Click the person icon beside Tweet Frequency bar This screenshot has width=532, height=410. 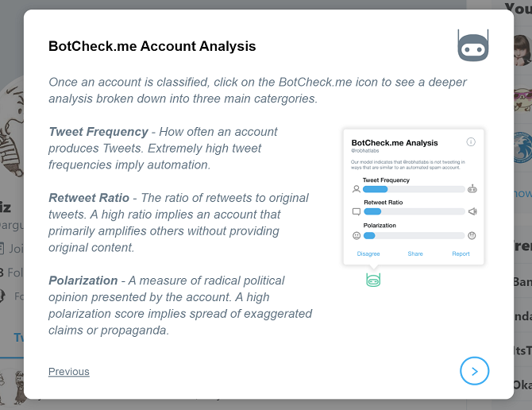click(356, 189)
